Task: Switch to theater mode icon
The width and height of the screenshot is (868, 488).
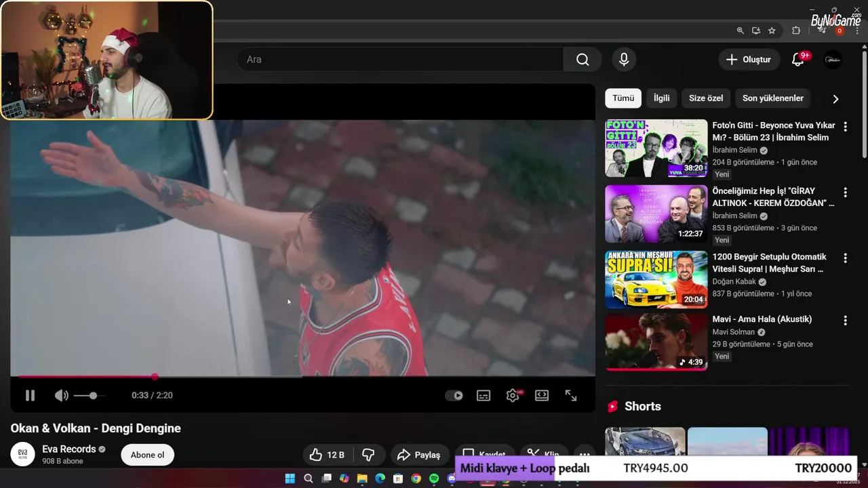Action: 542,396
